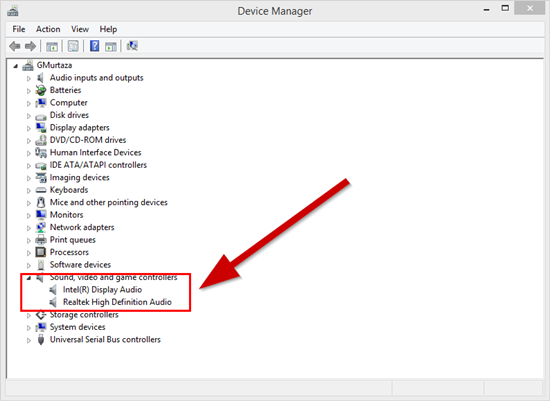550x401 pixels.
Task: Open the Action menu
Action: [48, 29]
